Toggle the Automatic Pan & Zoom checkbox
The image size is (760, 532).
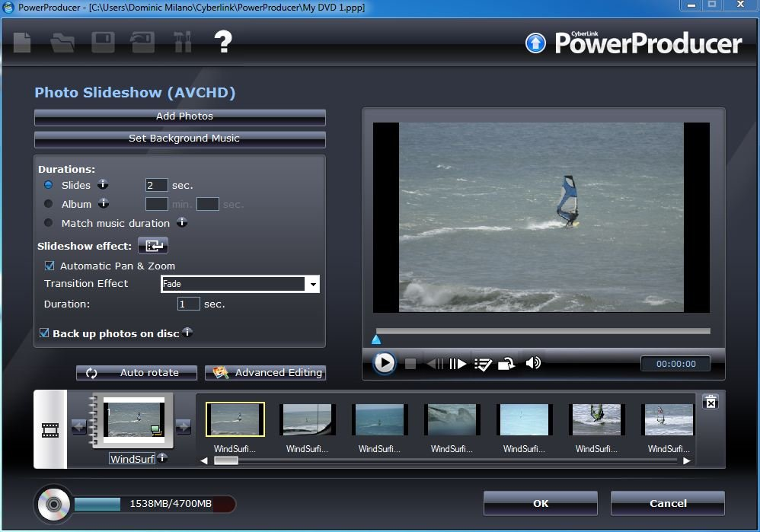click(x=49, y=266)
